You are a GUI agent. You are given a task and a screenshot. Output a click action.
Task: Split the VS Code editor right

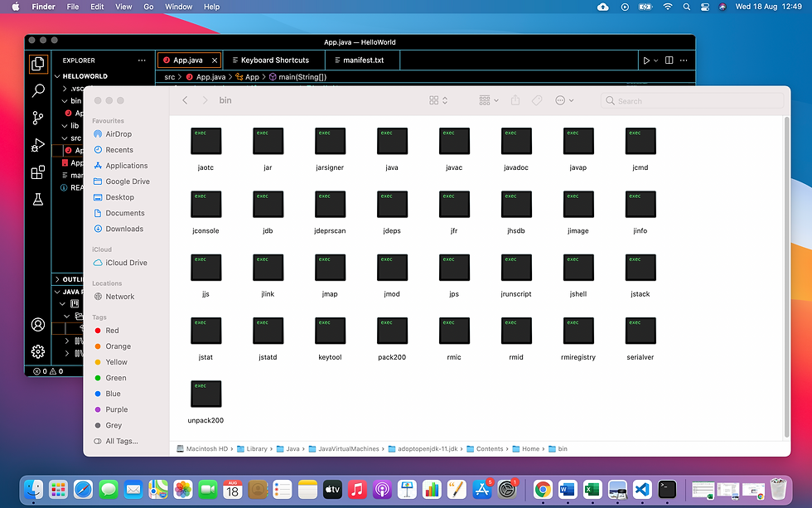pos(669,60)
